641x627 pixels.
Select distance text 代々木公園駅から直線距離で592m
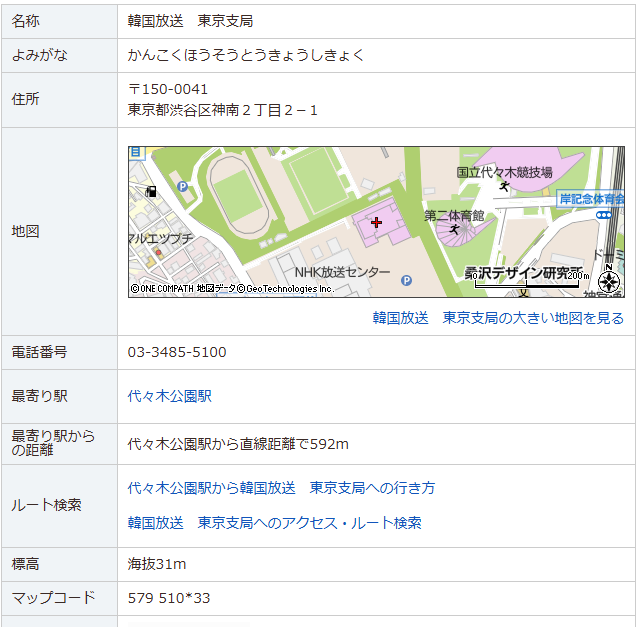click(238, 444)
